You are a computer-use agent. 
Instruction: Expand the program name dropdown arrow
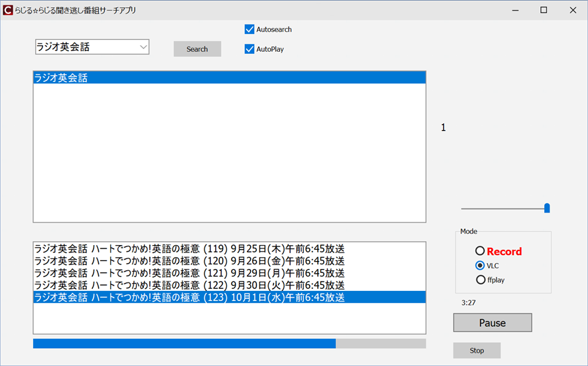click(143, 47)
